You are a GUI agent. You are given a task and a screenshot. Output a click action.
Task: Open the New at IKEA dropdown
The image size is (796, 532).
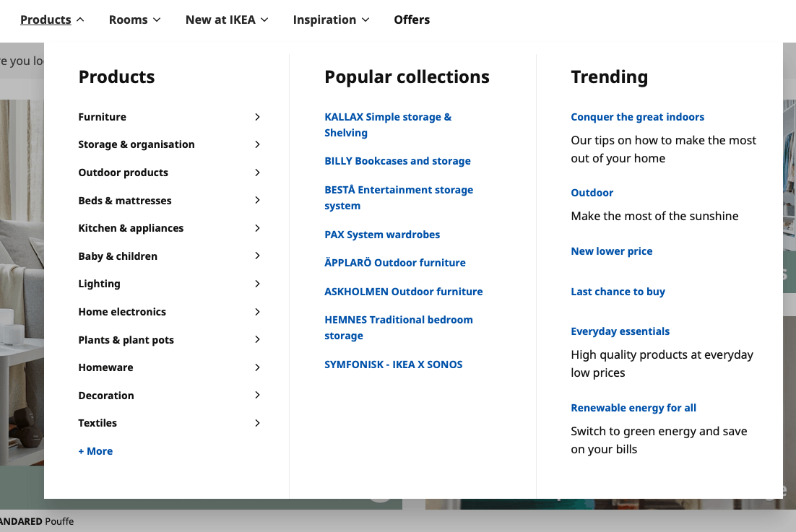(226, 20)
